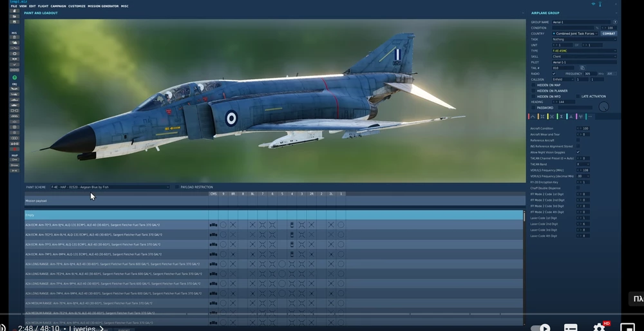Enable HIDDEN ON MAP checkbox

tap(533, 85)
